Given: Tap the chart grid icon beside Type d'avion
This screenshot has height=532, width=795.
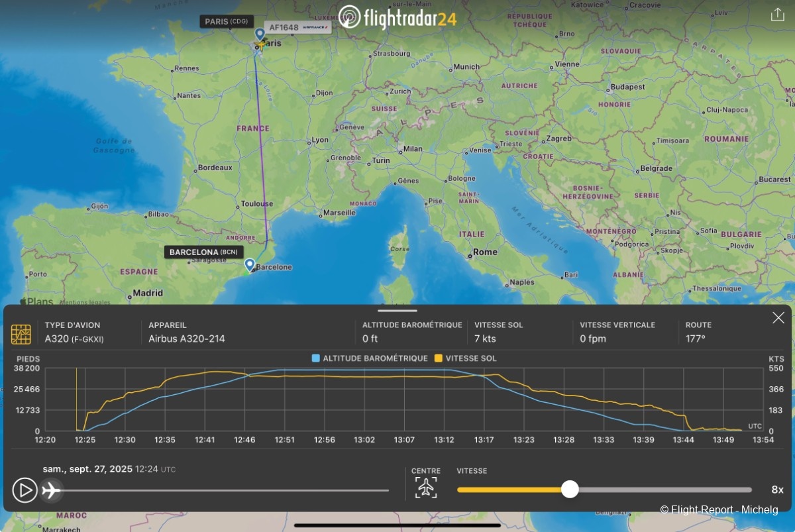Looking at the screenshot, I should [21, 334].
